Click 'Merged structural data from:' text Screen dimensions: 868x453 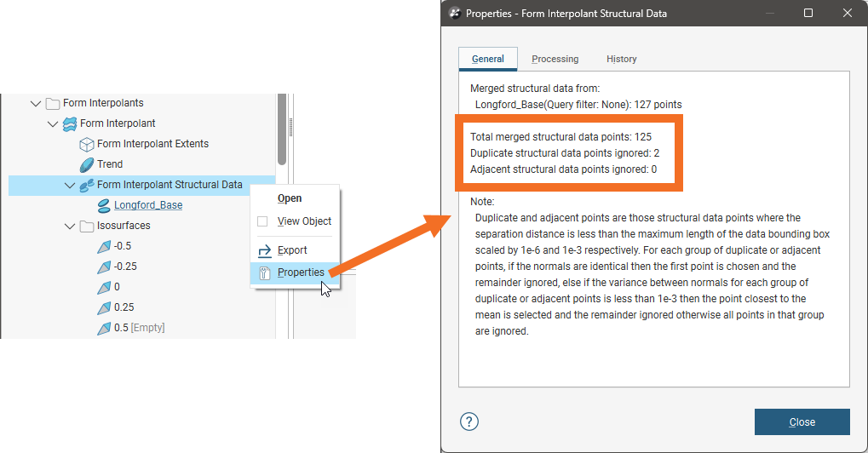pos(535,89)
